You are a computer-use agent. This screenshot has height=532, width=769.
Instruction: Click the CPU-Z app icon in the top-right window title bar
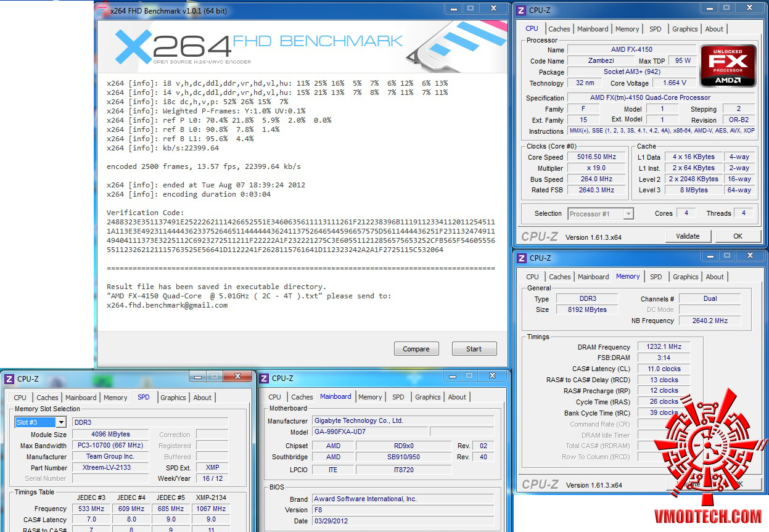tap(521, 10)
